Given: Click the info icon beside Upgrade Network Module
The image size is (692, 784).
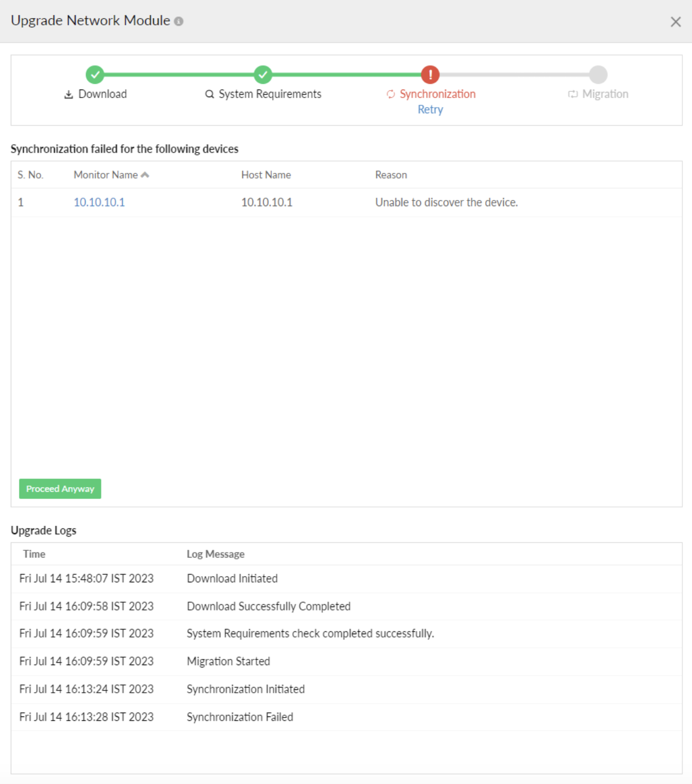Looking at the screenshot, I should (179, 21).
